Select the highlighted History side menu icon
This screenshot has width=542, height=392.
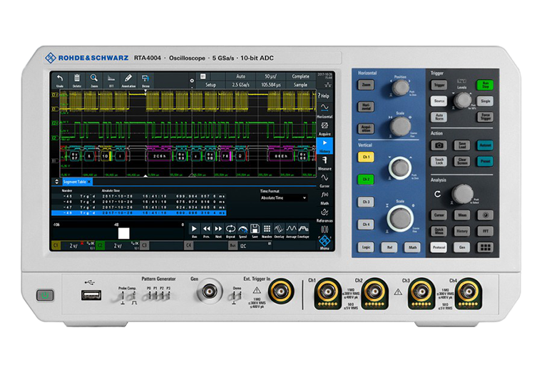pos(324,145)
